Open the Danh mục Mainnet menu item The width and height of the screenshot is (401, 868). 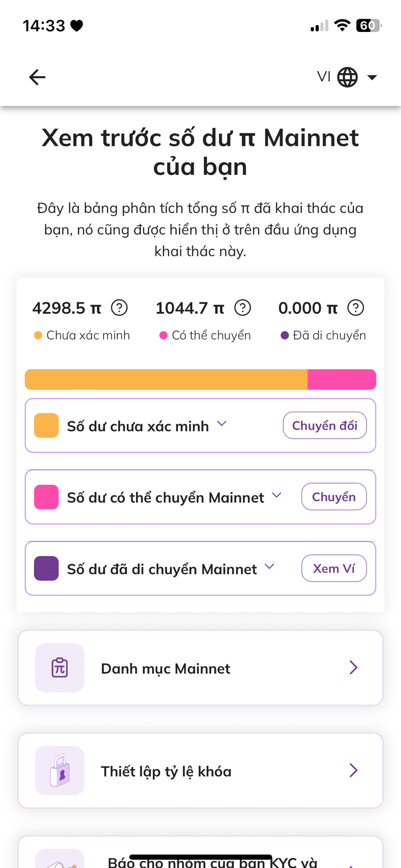pyautogui.click(x=200, y=667)
